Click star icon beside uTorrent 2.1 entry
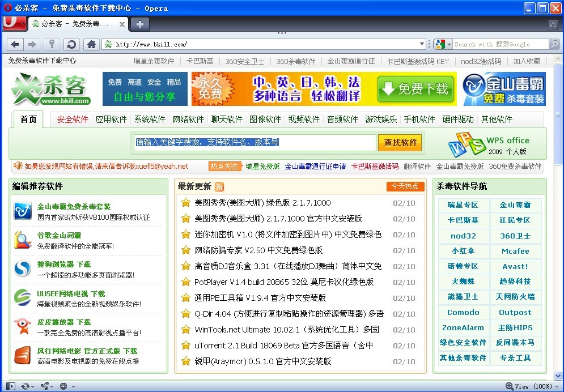Viewport: 564px width, 392px height. pos(185,345)
